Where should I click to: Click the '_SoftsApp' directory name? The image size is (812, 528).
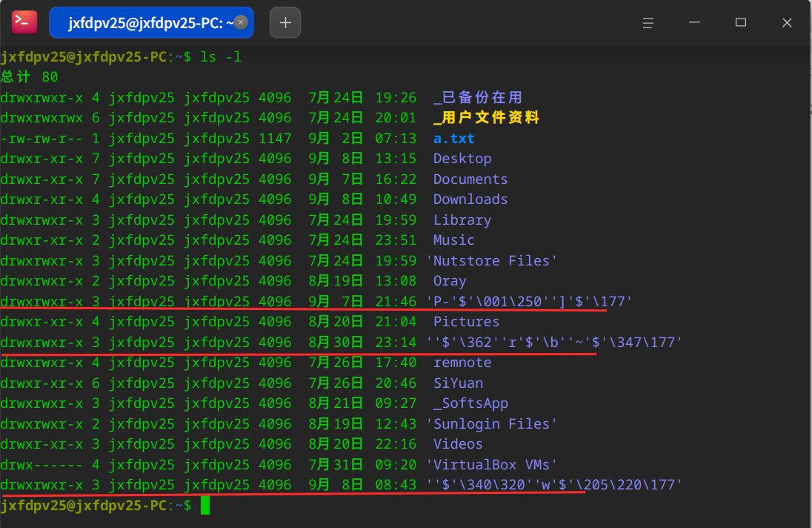pyautogui.click(x=470, y=403)
